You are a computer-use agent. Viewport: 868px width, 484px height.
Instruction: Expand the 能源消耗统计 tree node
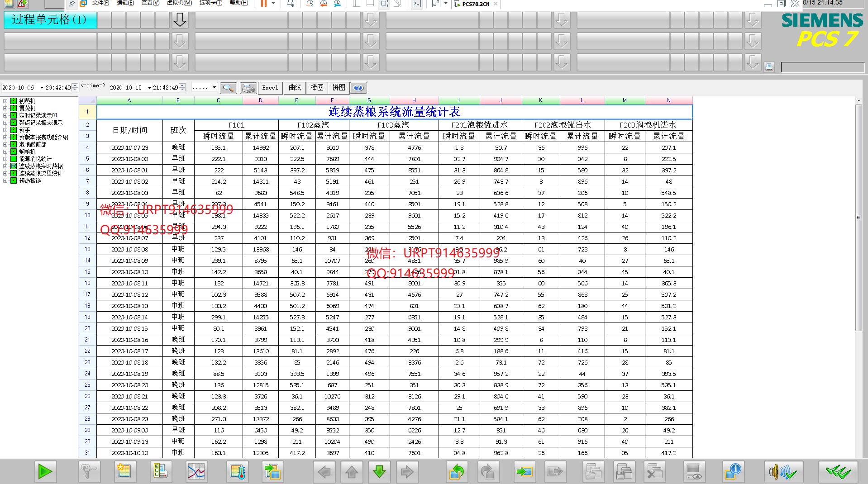pos(5,159)
